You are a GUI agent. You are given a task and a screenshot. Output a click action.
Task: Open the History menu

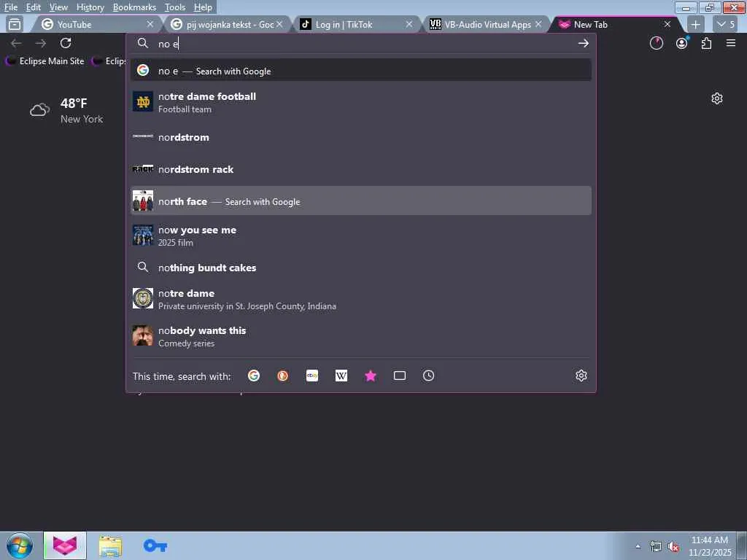pyautogui.click(x=90, y=7)
